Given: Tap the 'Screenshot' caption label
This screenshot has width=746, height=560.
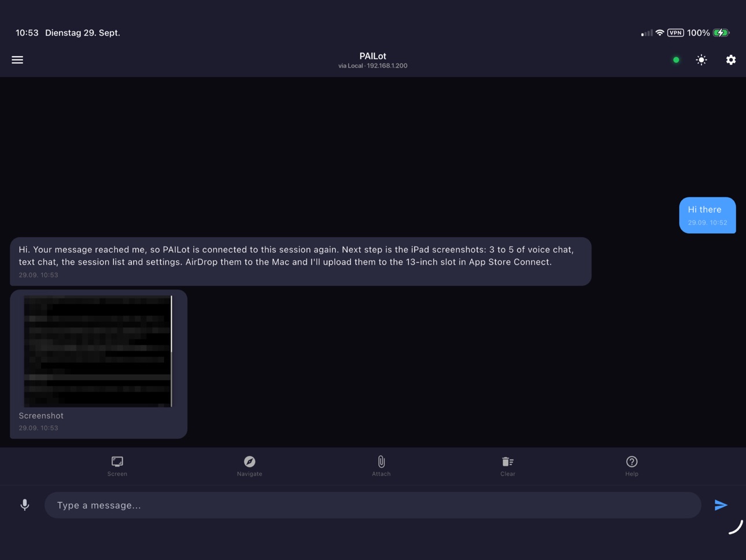Looking at the screenshot, I should (x=41, y=415).
